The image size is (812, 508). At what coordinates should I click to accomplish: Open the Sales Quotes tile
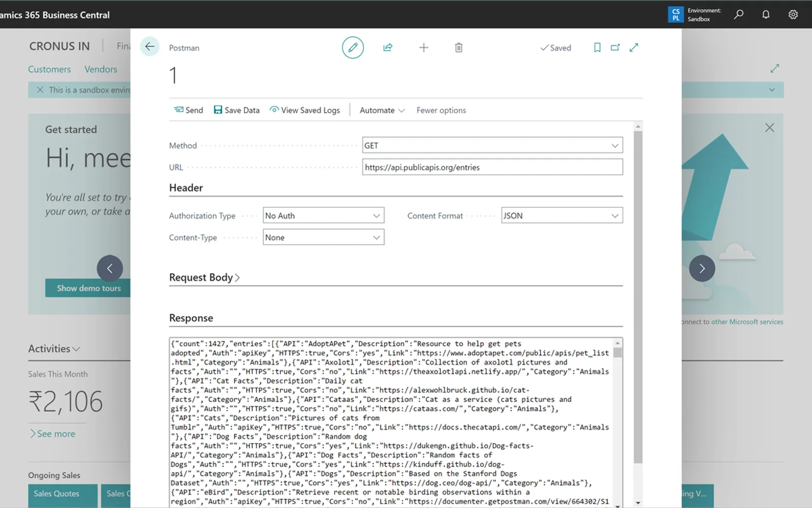[x=63, y=496]
